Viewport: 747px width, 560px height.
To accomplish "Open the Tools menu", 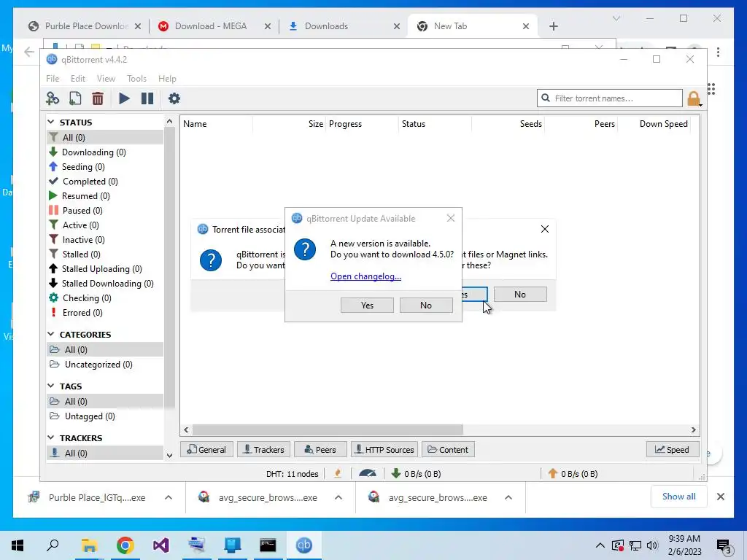I will coord(136,79).
